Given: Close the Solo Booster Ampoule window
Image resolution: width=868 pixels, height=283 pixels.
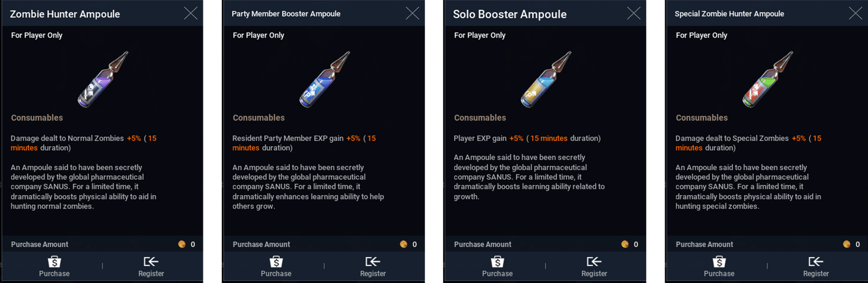Looking at the screenshot, I should click(x=634, y=13).
